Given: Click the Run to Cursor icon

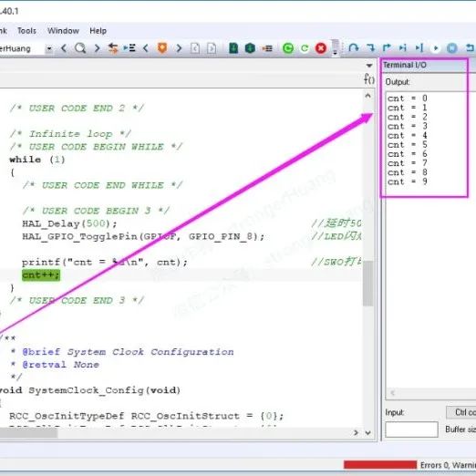Looking at the screenshot, I should pyautogui.click(x=419, y=48).
